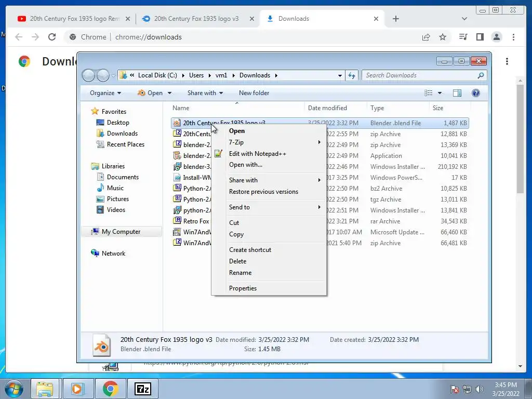This screenshot has width=532, height=399.
Task: Choose Delete from the context menu
Action: tap(237, 261)
